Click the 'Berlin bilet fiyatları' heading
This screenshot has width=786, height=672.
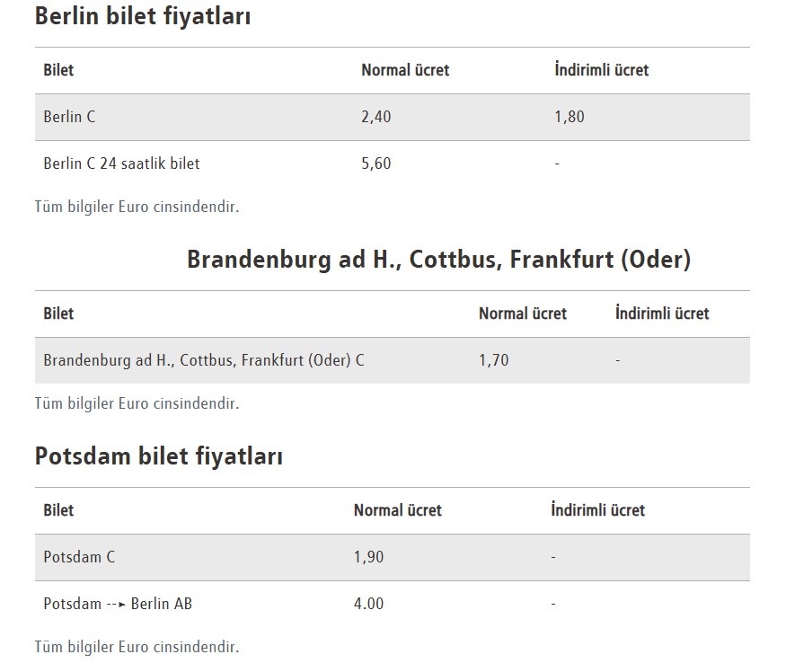(142, 16)
